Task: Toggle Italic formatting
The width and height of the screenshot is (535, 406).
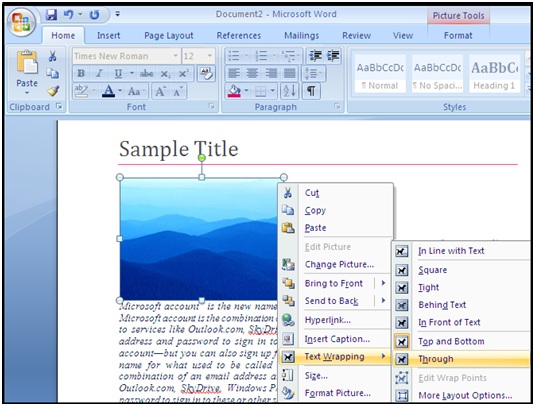Action: [100, 73]
